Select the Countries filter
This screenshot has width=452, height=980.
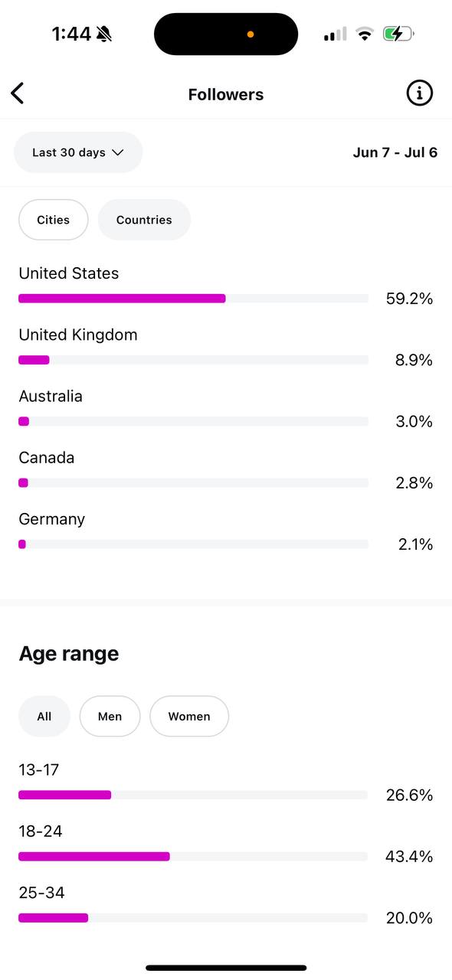144,220
